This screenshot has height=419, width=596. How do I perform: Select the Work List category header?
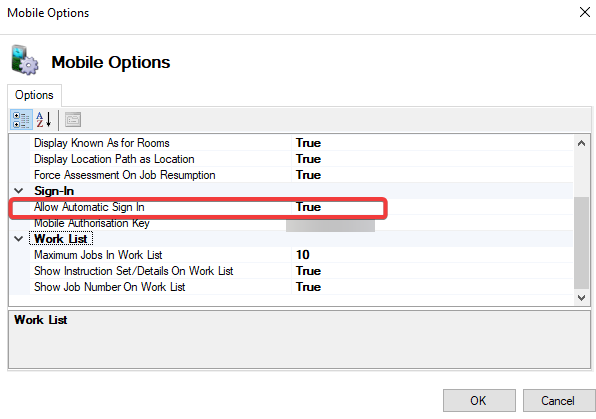(x=61, y=239)
